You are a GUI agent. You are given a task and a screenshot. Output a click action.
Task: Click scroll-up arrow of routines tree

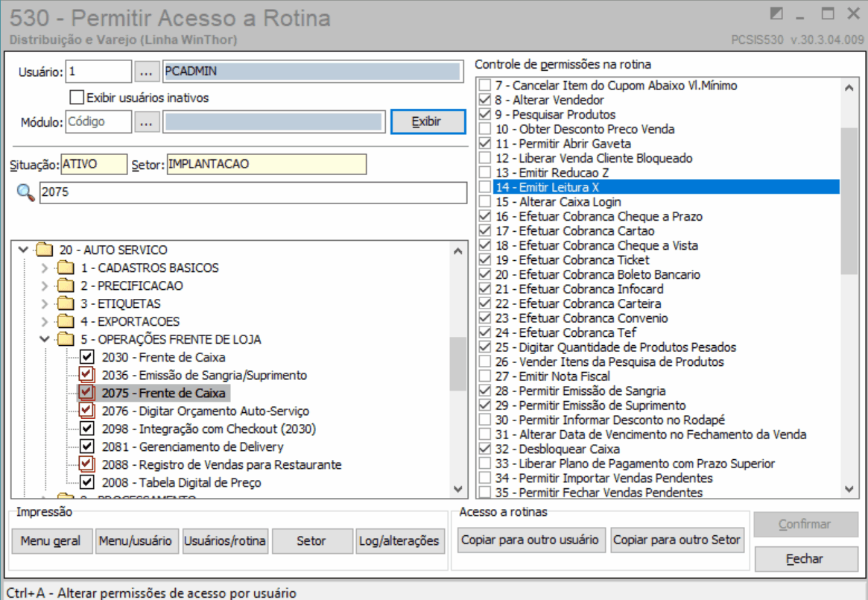457,251
